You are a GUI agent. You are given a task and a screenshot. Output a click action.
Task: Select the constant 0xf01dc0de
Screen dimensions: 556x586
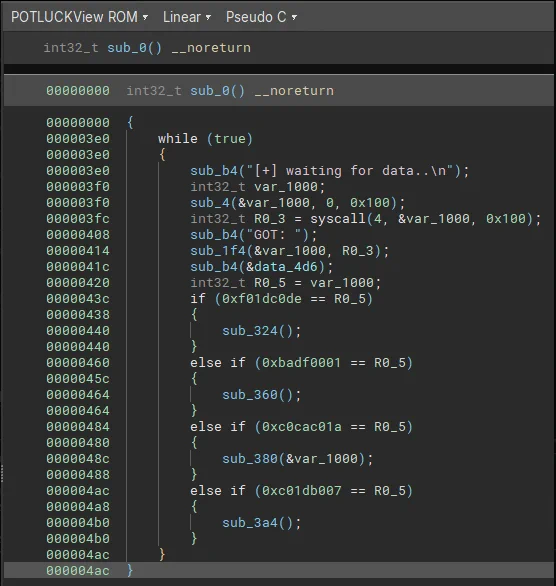pyautogui.click(x=262, y=299)
